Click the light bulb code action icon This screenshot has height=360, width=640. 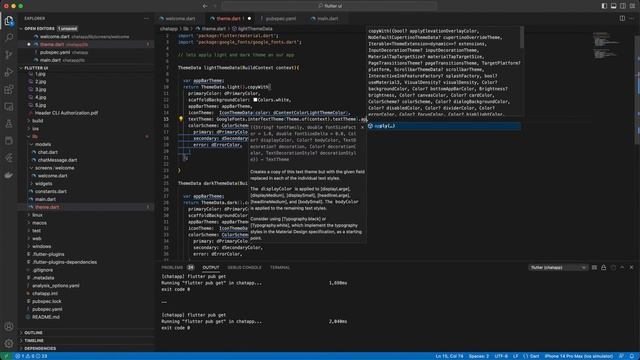point(181,119)
